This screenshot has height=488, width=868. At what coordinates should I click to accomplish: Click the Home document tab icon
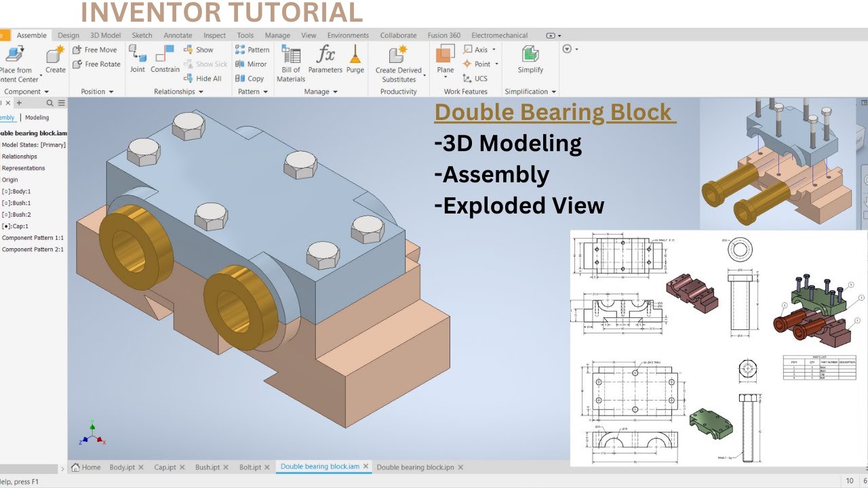coord(76,467)
